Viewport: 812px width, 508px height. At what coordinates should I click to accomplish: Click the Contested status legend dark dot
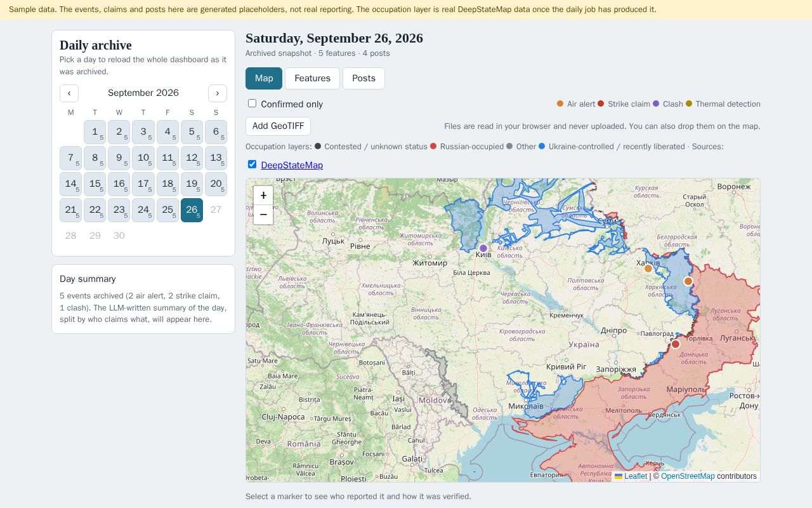click(x=318, y=146)
